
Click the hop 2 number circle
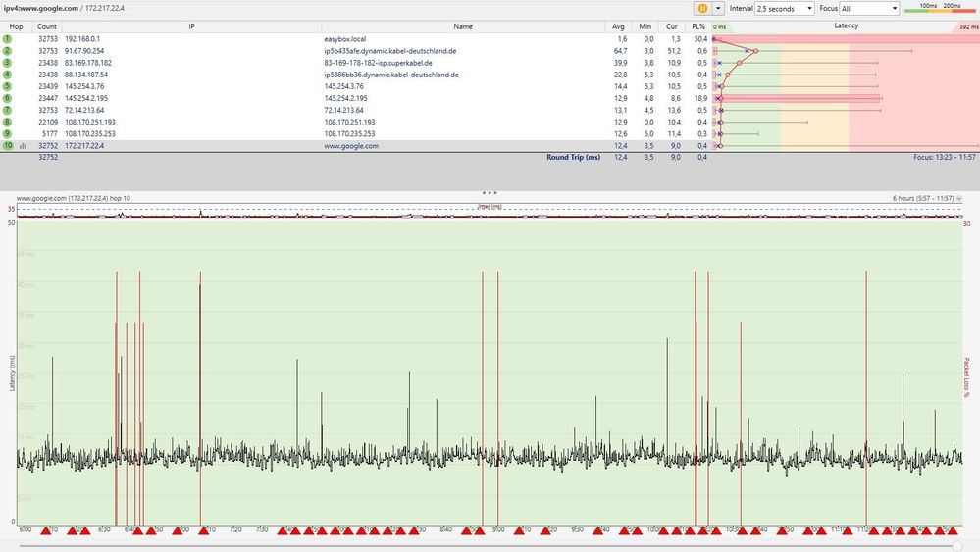(7, 50)
